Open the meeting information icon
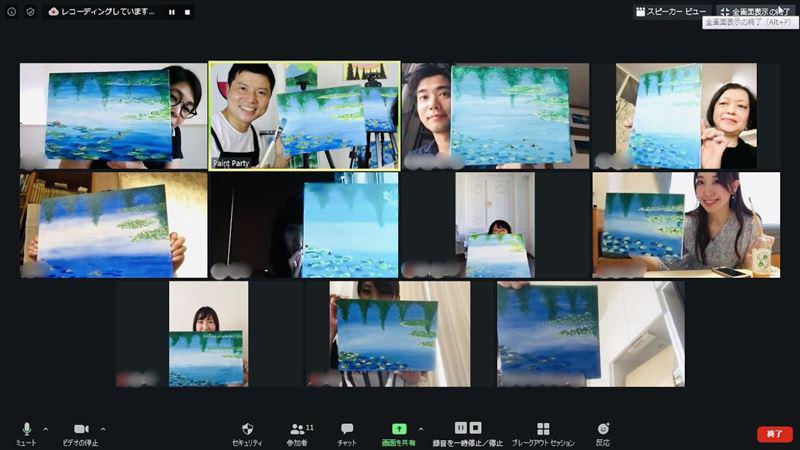Viewport: 800px width, 450px height. pyautogui.click(x=12, y=12)
